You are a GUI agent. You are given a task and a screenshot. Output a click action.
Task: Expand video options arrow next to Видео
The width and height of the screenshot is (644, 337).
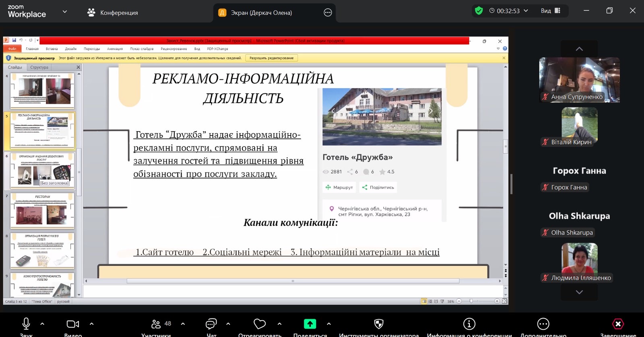91,324
